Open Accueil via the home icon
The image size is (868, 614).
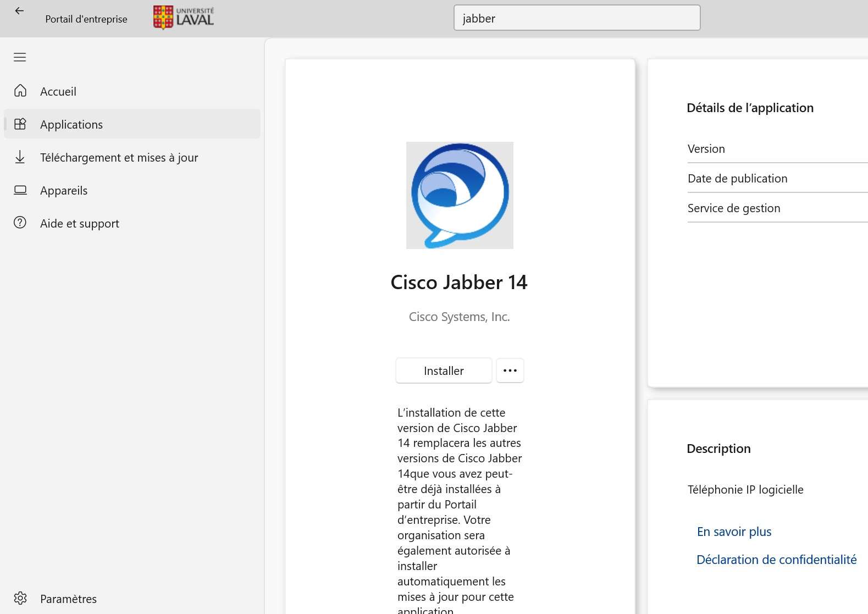tap(20, 91)
